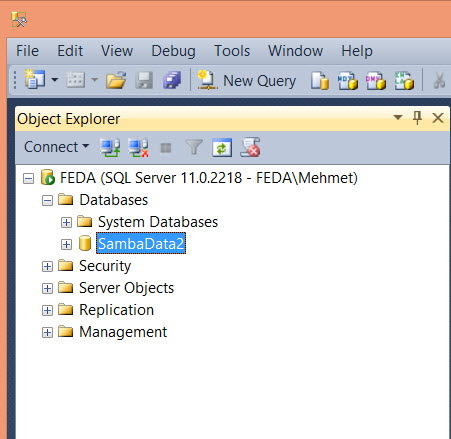This screenshot has height=439, width=451.
Task: Click the Open File folder icon
Action: pyautogui.click(x=116, y=80)
